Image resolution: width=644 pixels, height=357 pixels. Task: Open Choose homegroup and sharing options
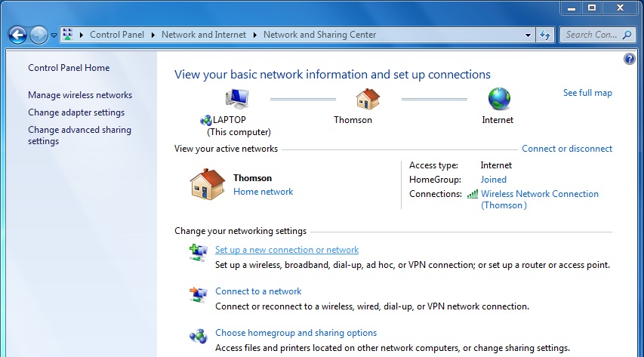click(x=296, y=333)
